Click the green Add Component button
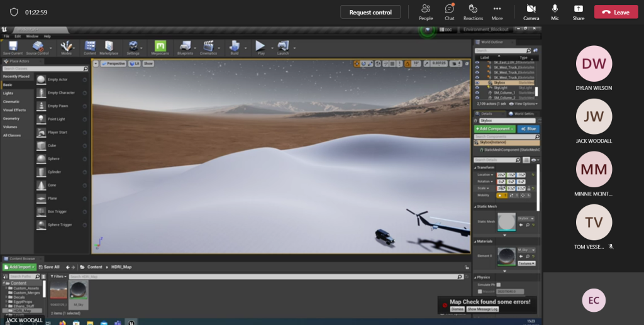The image size is (644, 325). 494,129
